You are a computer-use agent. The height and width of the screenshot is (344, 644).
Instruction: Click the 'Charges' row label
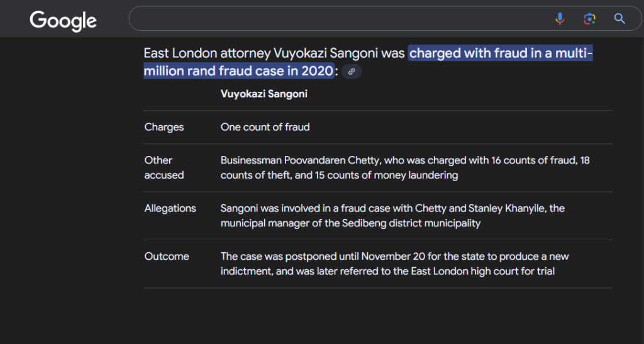point(164,127)
